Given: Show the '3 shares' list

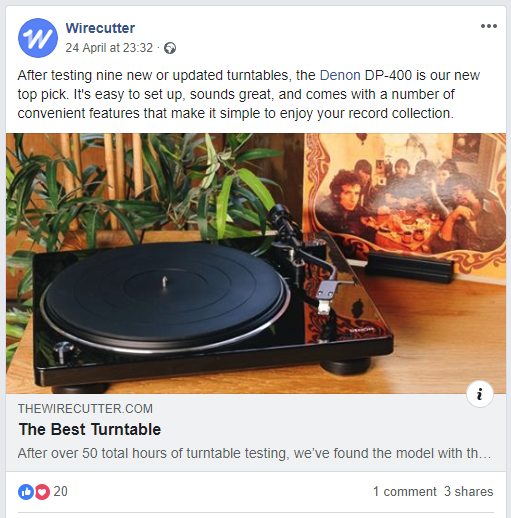Looking at the screenshot, I should [x=468, y=491].
